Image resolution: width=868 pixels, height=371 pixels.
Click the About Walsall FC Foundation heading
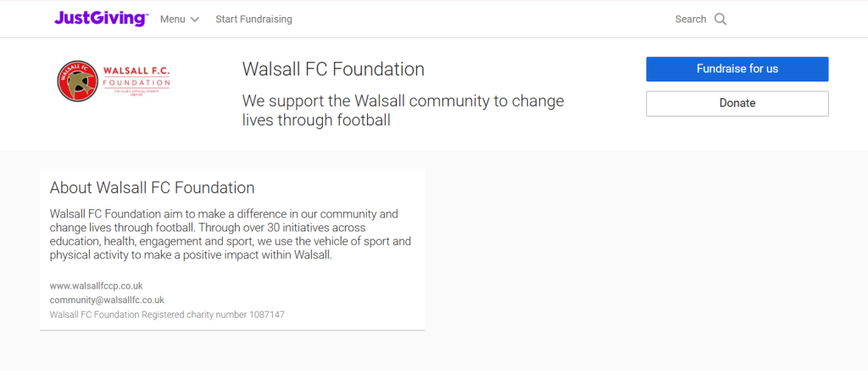[x=153, y=187]
